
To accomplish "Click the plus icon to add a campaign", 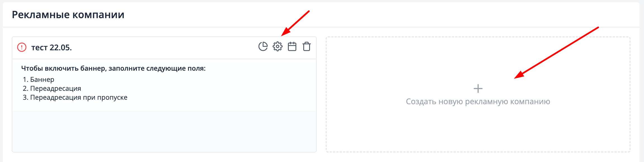I will 478,89.
